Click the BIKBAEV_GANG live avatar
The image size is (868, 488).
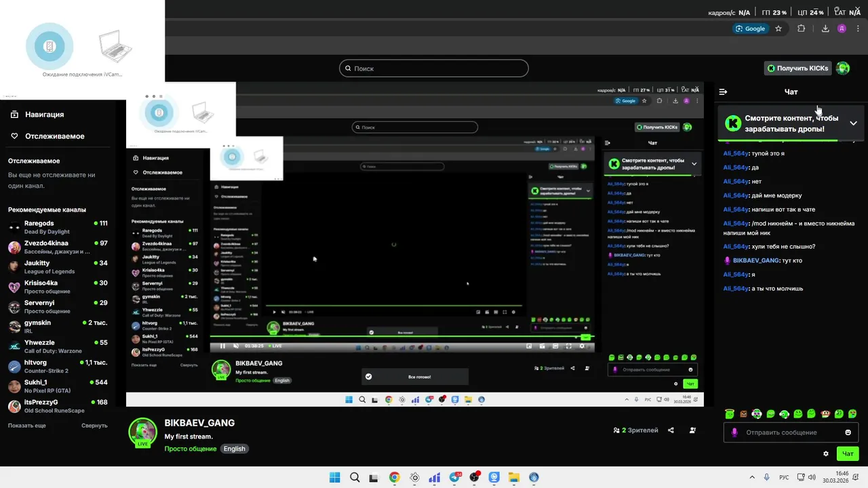(142, 432)
